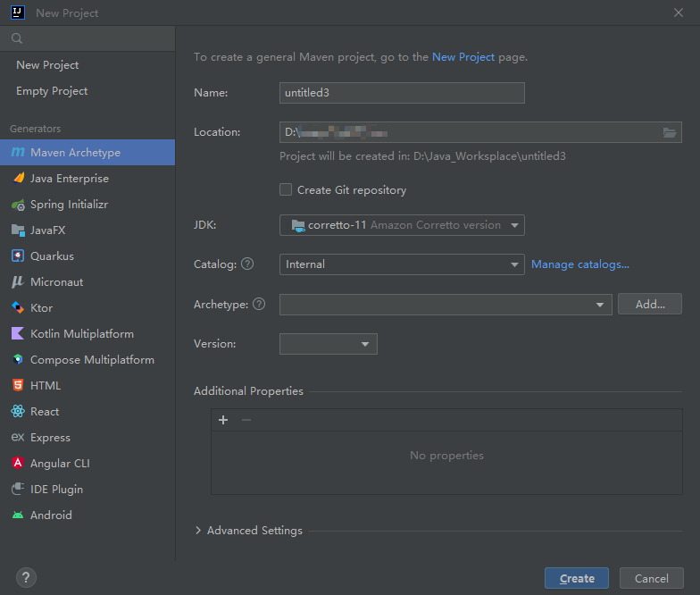Screen dimensions: 700x595
Task: Click the folder browse icon in Location field
Action: coord(670,133)
